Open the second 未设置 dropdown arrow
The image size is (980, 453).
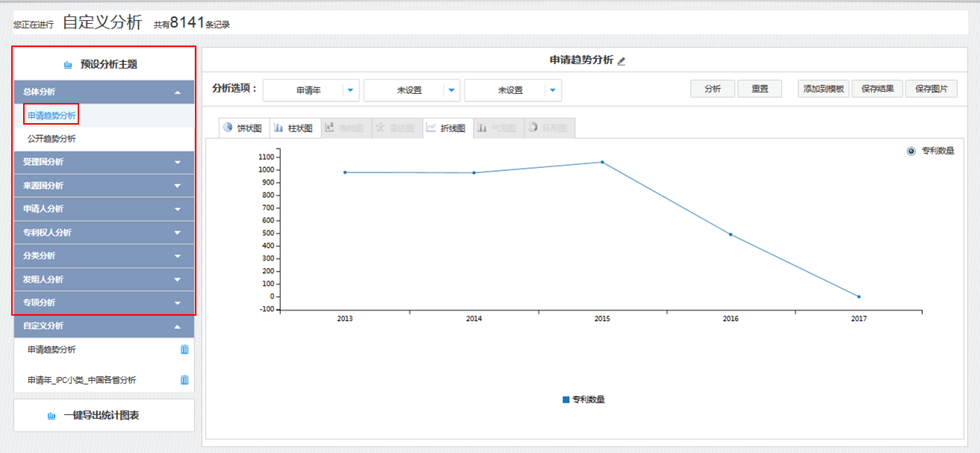coord(552,90)
